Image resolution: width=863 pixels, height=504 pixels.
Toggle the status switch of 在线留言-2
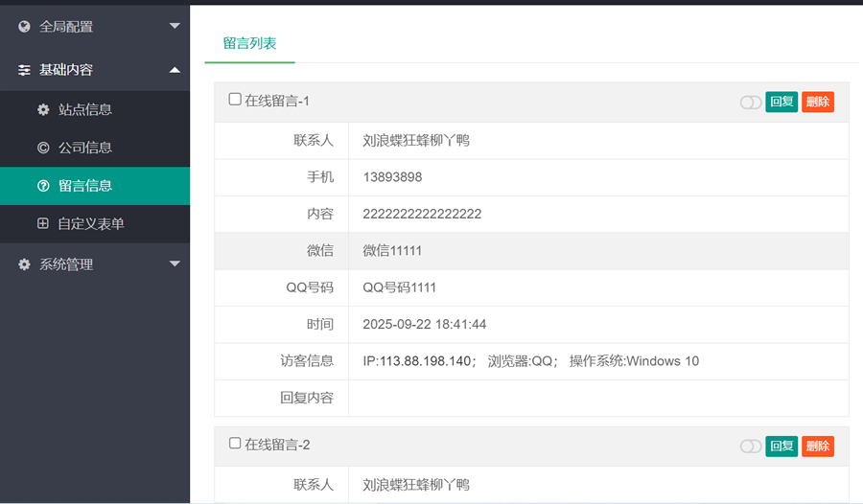tap(751, 447)
